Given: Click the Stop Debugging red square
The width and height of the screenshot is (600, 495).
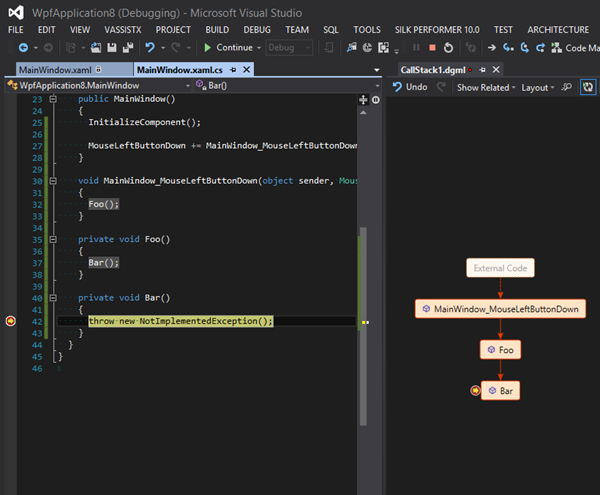Looking at the screenshot, I should pos(432,48).
